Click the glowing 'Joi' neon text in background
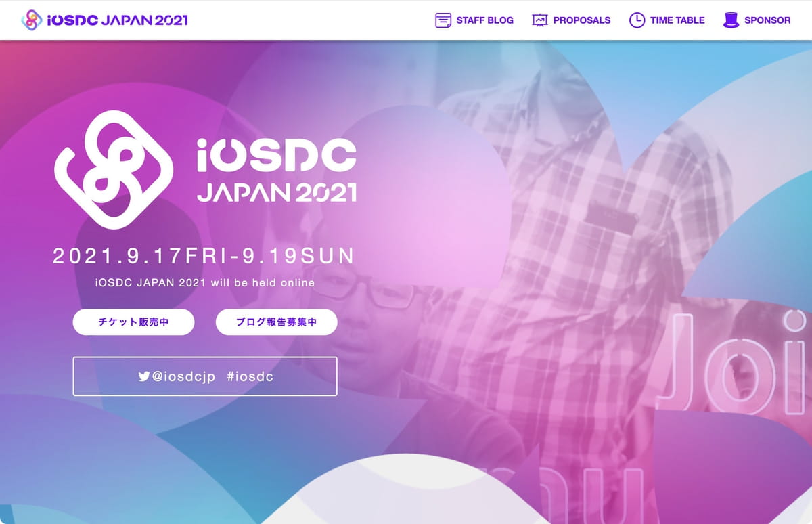812x524 pixels. coord(738,362)
